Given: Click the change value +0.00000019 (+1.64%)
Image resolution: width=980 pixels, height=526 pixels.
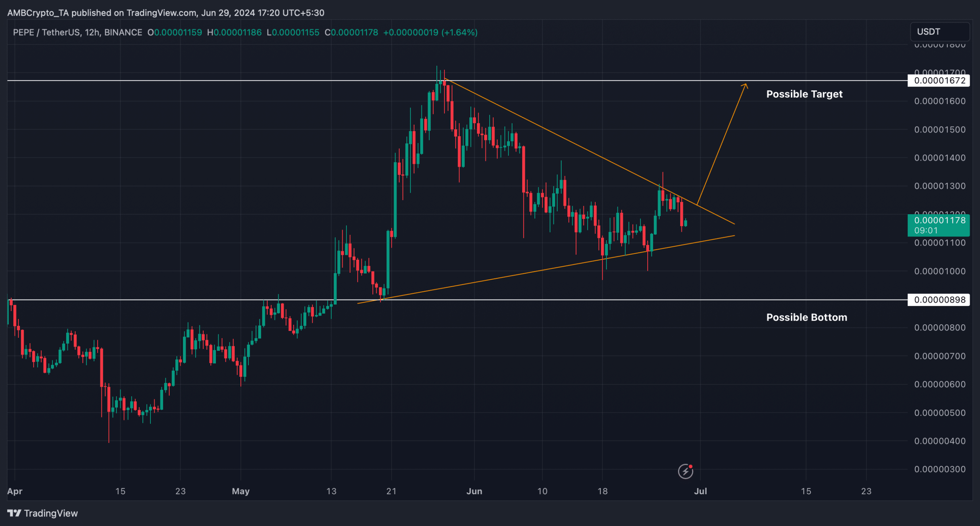Looking at the screenshot, I should [x=430, y=33].
